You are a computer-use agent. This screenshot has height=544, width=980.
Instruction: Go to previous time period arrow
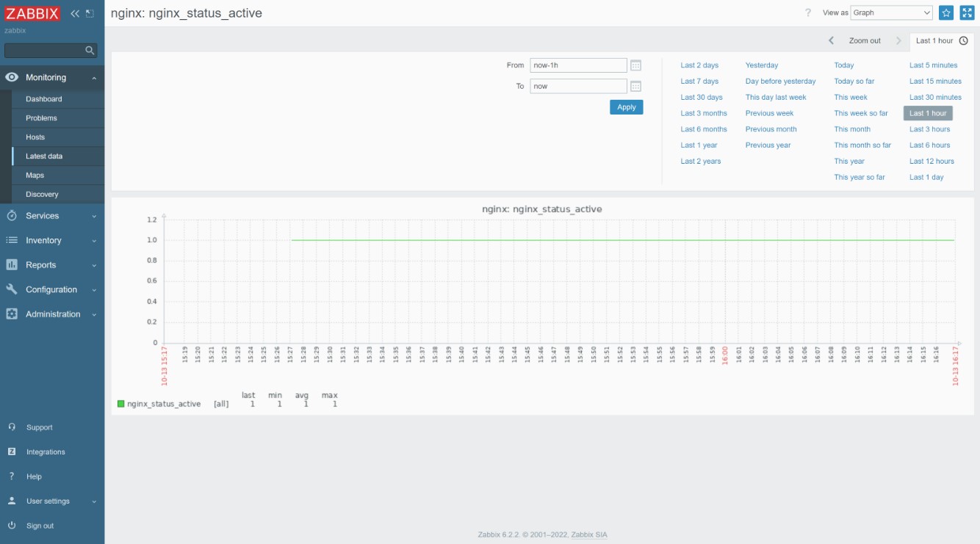[x=831, y=40]
